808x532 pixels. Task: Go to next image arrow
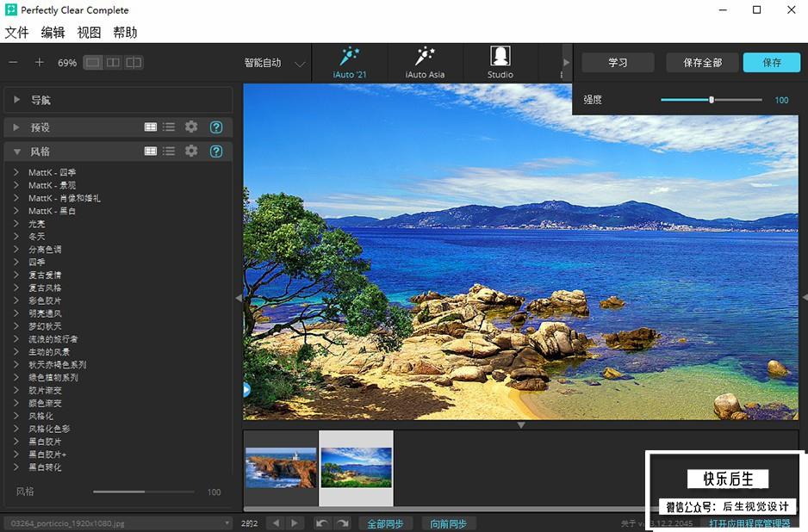(294, 523)
